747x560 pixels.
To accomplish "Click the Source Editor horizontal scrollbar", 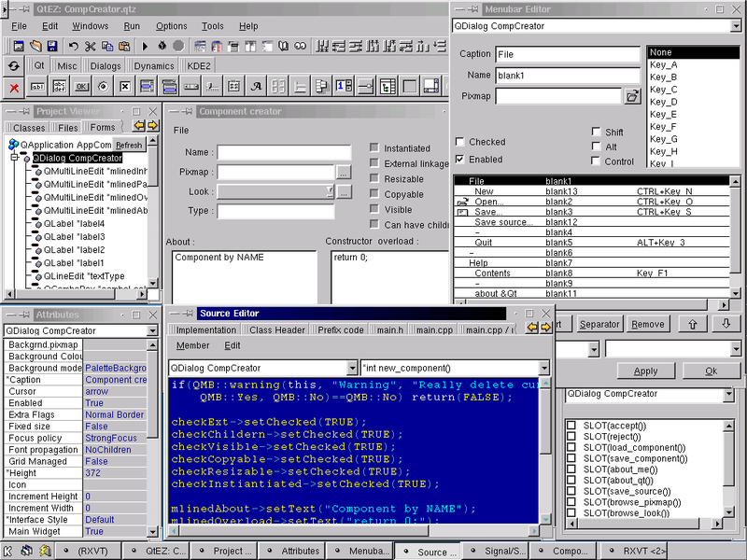I will [355, 530].
